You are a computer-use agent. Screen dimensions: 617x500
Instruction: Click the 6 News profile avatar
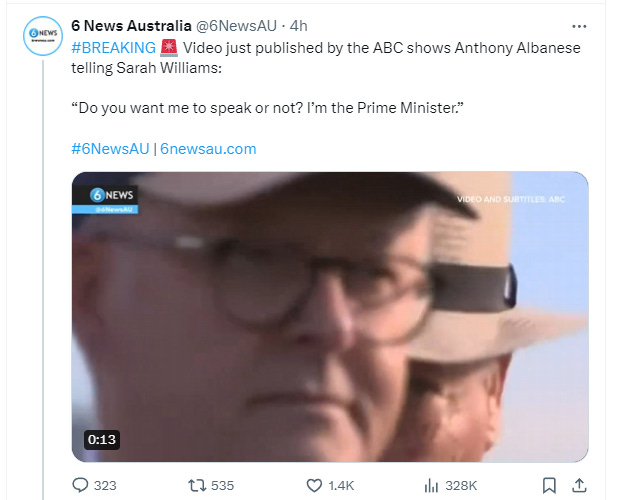click(43, 36)
